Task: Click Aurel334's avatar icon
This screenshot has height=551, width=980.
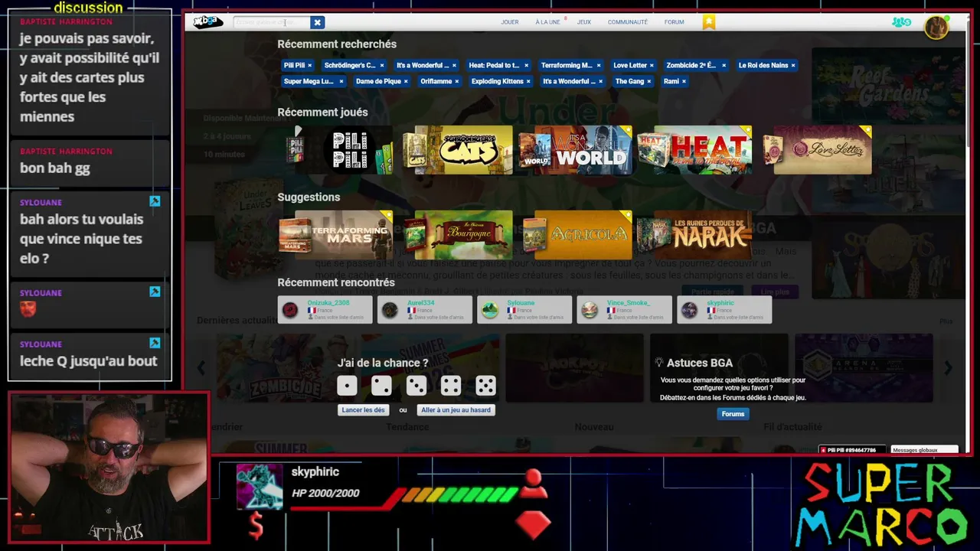Action: pos(390,310)
